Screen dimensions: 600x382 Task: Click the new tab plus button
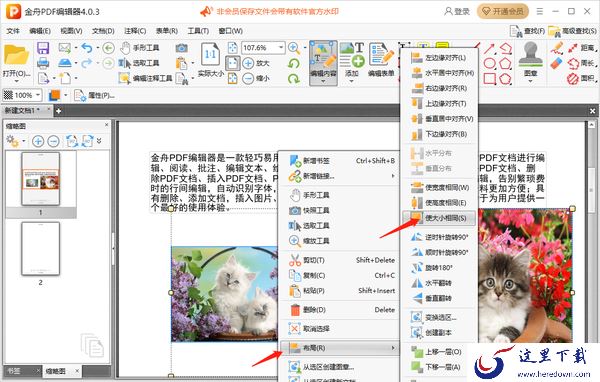coord(59,111)
